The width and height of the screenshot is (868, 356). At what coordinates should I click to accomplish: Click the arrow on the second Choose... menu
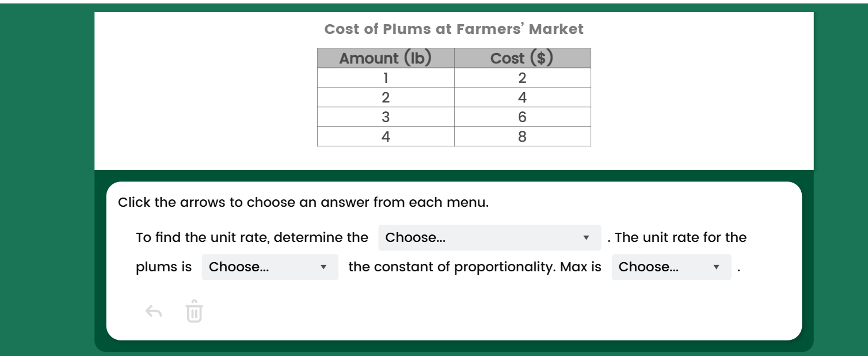[324, 267]
